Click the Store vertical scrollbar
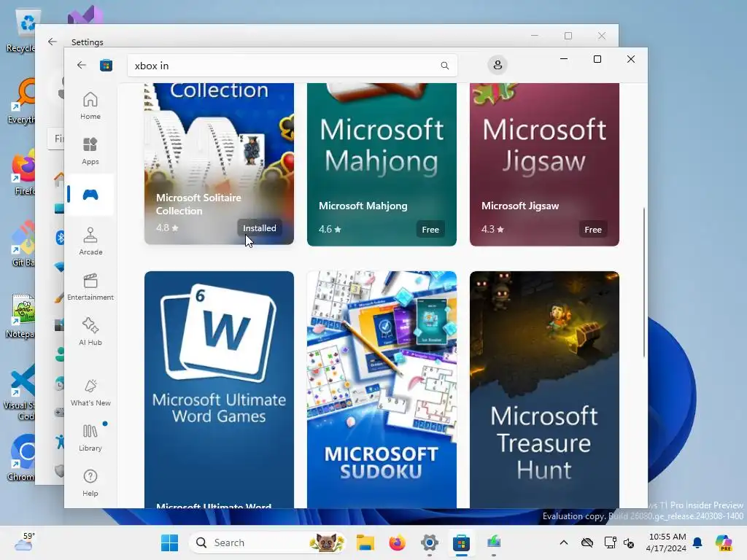The height and width of the screenshot is (560, 747). pos(644,282)
